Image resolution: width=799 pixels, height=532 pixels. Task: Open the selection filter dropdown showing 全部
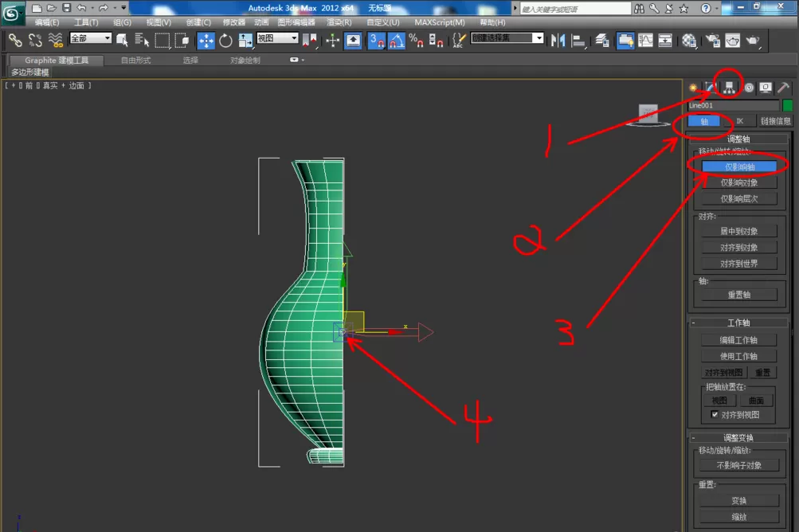coord(91,38)
